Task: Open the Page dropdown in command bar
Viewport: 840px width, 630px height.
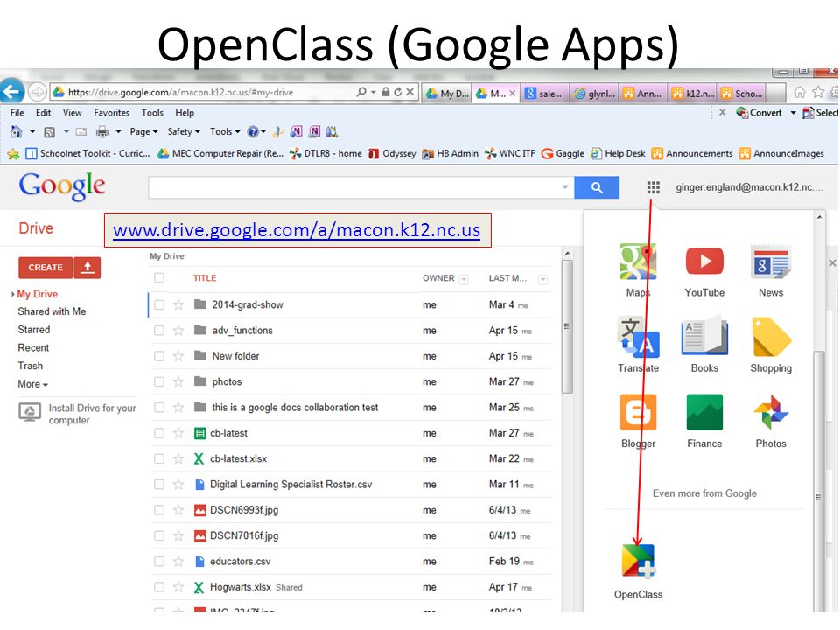Action: coord(144,132)
